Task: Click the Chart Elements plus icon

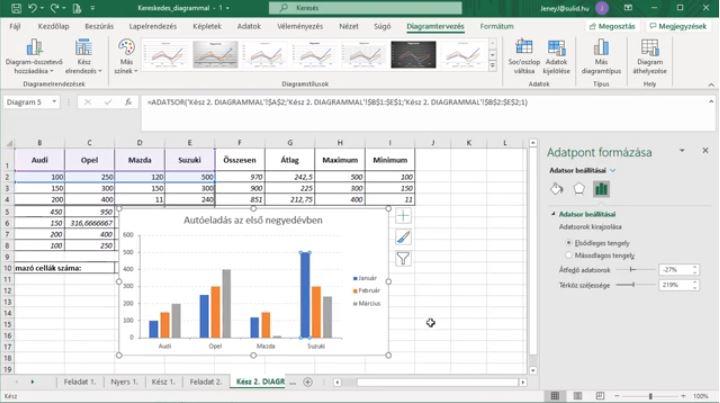Action: tap(403, 216)
